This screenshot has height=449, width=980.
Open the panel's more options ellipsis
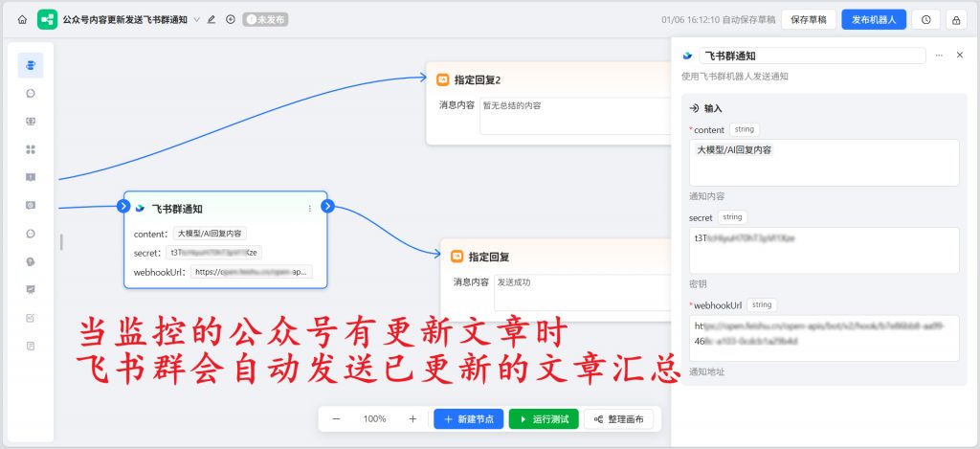(x=939, y=56)
